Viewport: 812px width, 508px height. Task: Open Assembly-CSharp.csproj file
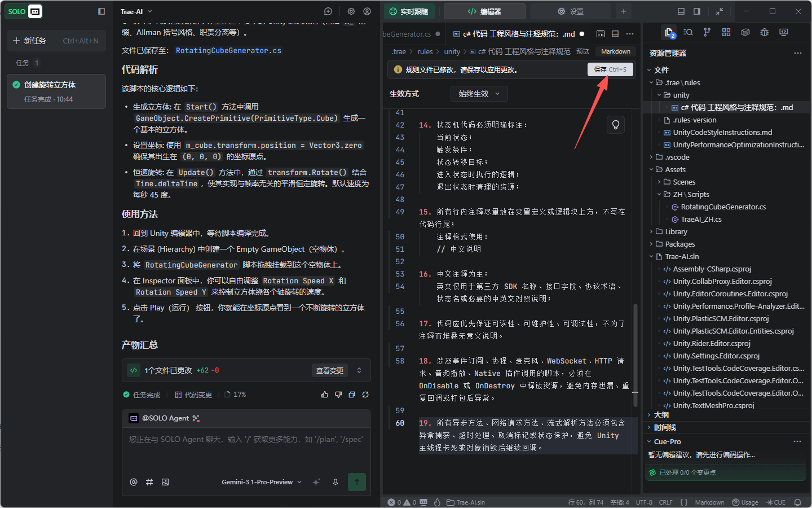coord(712,269)
